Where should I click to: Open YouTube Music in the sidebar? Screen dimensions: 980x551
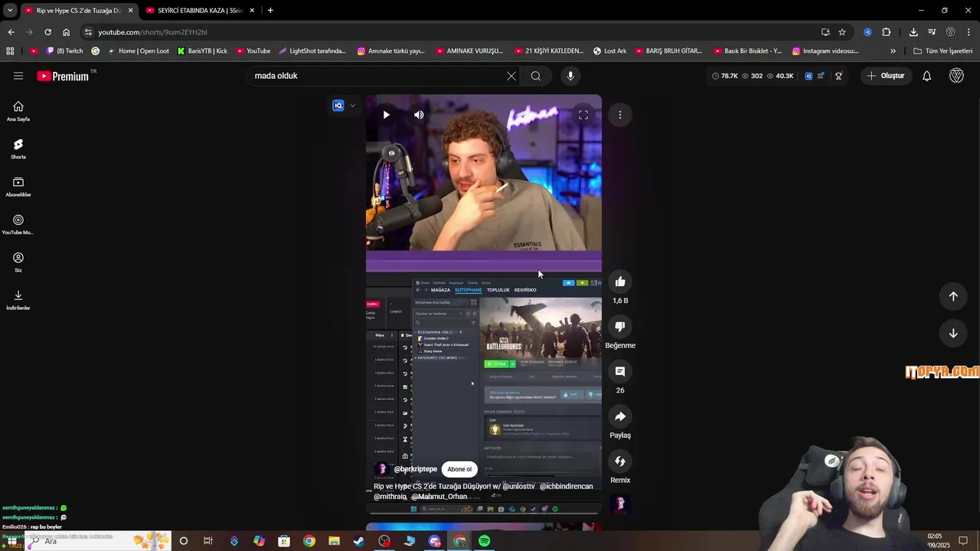18,224
